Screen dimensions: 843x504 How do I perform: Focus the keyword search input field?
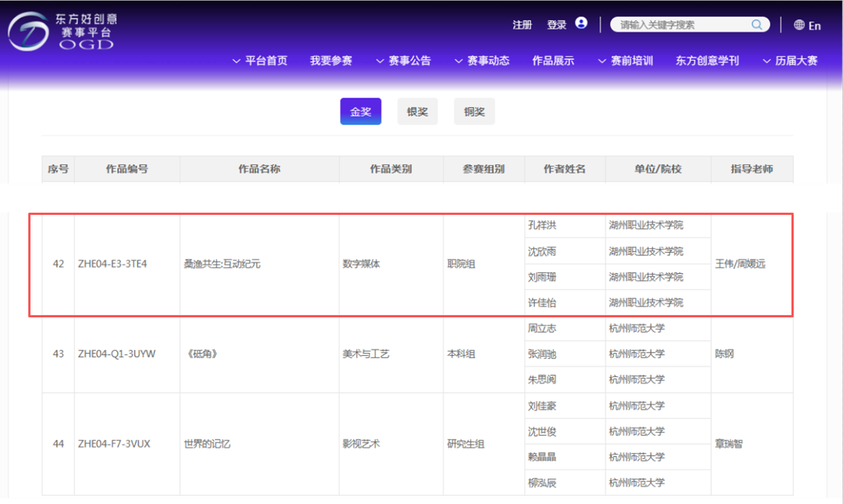point(690,24)
